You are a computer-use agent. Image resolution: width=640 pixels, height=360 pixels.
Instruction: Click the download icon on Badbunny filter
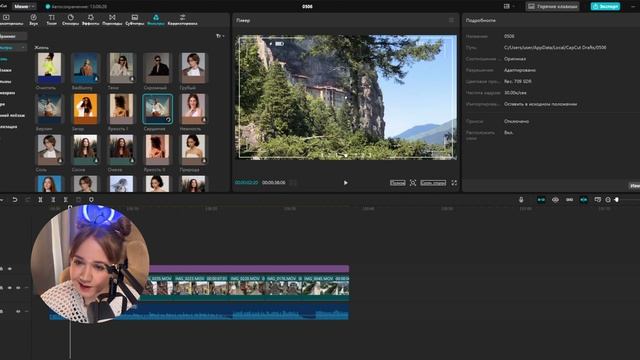[x=96, y=79]
